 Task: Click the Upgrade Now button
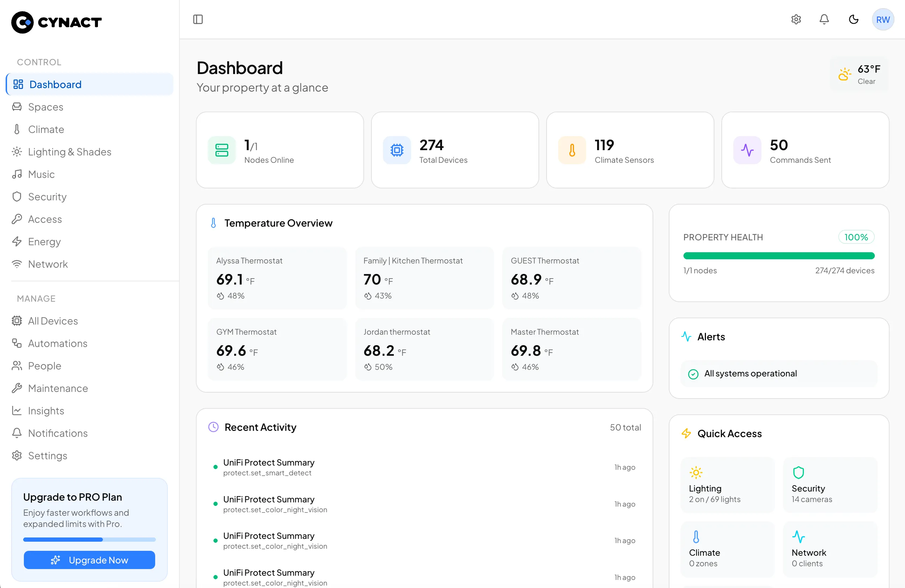pyautogui.click(x=89, y=560)
